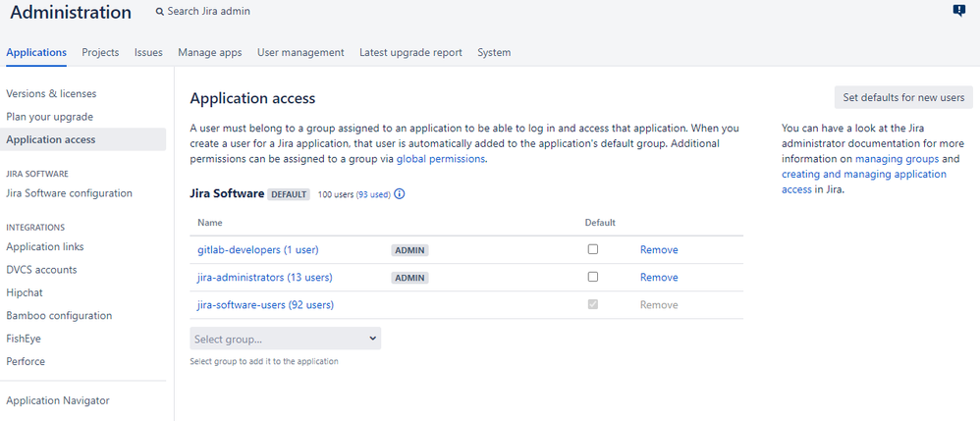The image size is (980, 421).
Task: Go to the Manage apps tab
Action: (x=209, y=52)
